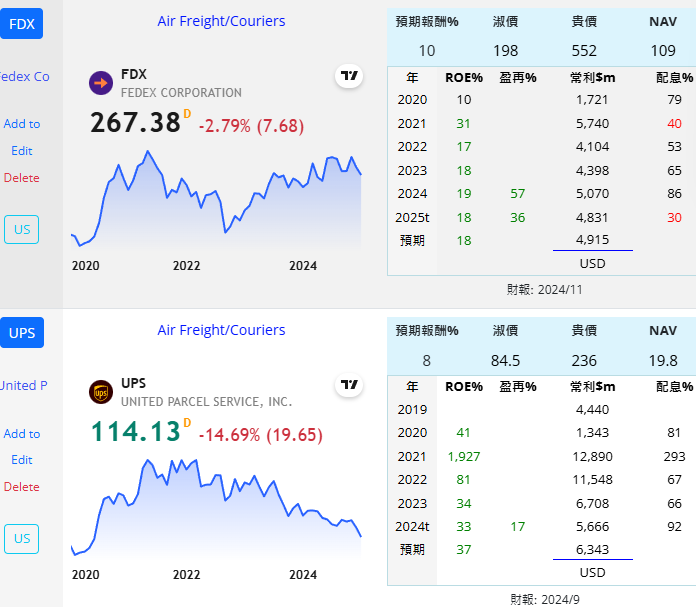Click UPS 貴價 value 236
Screen dimensions: 696x607
[x=584, y=361]
